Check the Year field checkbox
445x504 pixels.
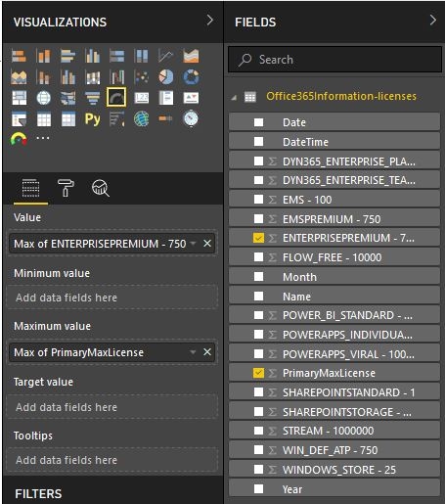(x=258, y=488)
